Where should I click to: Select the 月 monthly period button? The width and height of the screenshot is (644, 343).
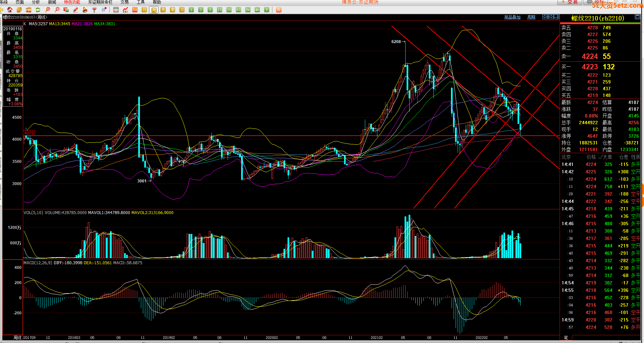163,10
